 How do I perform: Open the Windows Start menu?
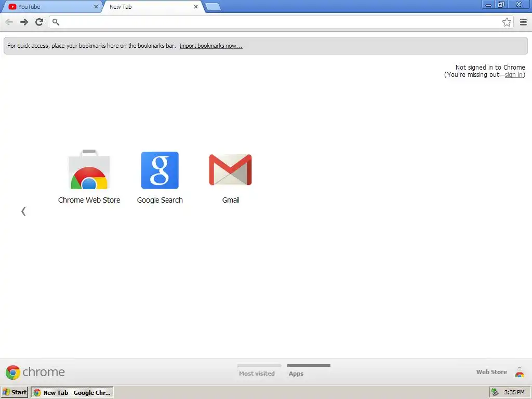15,392
